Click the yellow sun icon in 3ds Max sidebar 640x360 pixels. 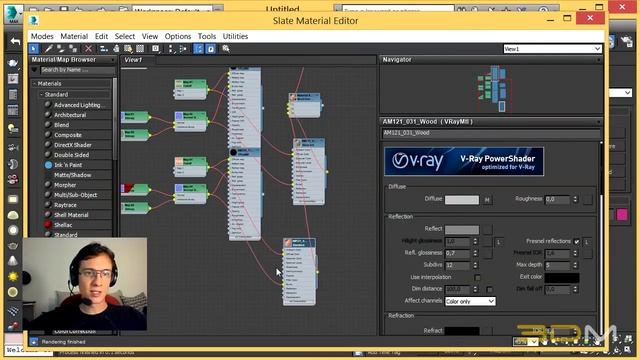tap(13, 276)
